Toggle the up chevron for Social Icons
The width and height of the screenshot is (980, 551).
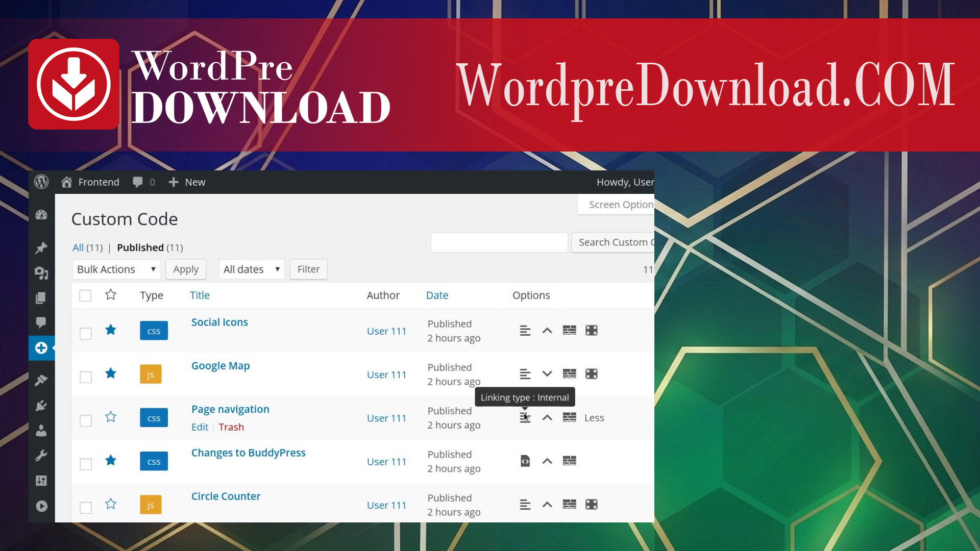click(547, 331)
